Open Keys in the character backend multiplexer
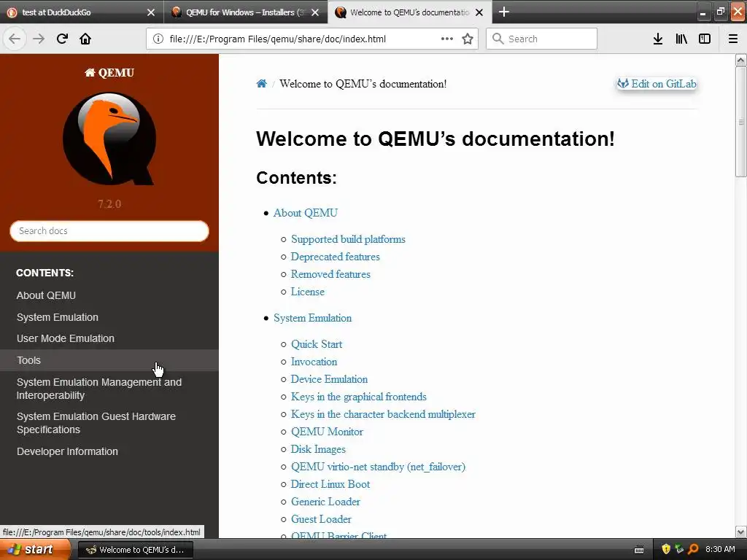This screenshot has height=560, width=747. click(x=384, y=414)
